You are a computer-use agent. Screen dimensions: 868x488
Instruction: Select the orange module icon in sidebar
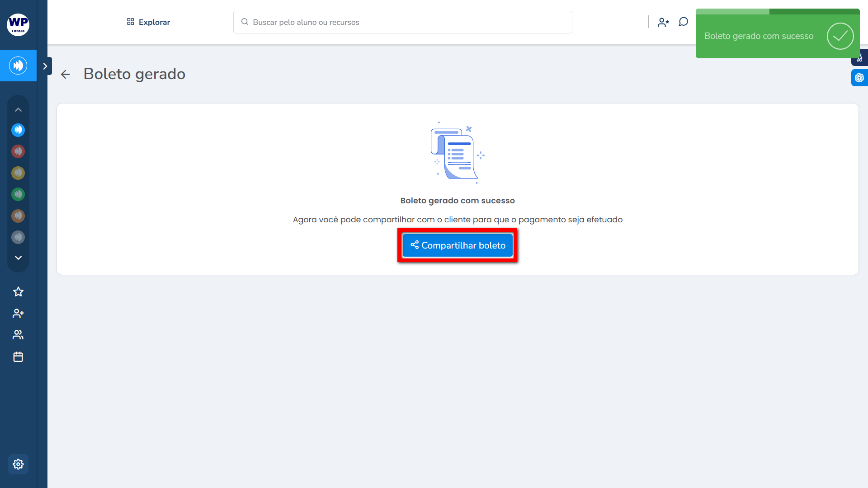pyautogui.click(x=18, y=216)
